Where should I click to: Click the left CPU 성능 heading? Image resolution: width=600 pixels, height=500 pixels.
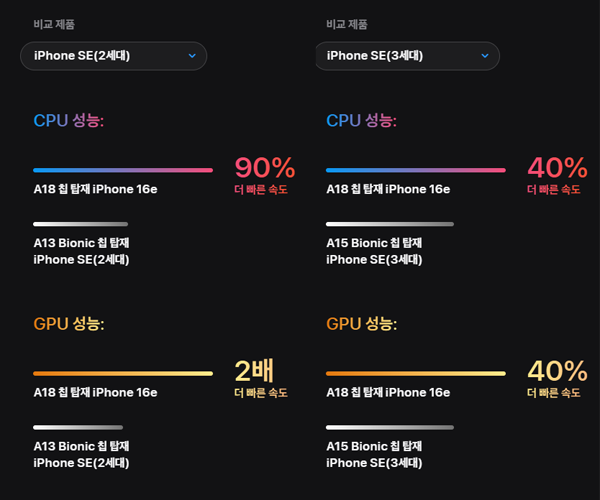coord(68,121)
